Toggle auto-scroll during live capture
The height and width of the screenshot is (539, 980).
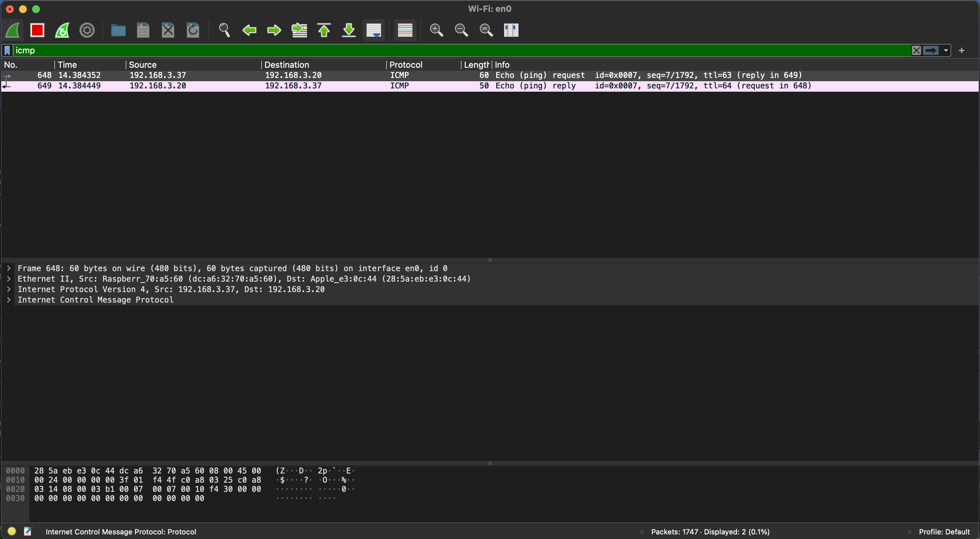373,30
